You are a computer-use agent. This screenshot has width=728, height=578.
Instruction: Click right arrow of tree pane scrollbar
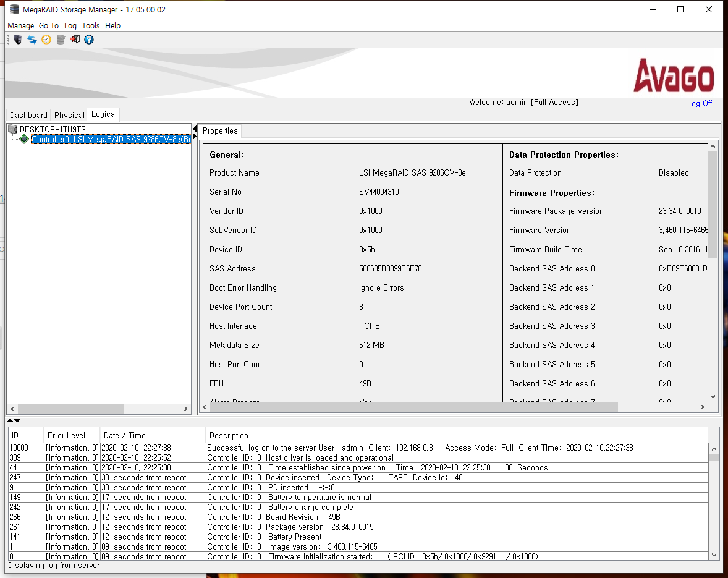pos(186,409)
